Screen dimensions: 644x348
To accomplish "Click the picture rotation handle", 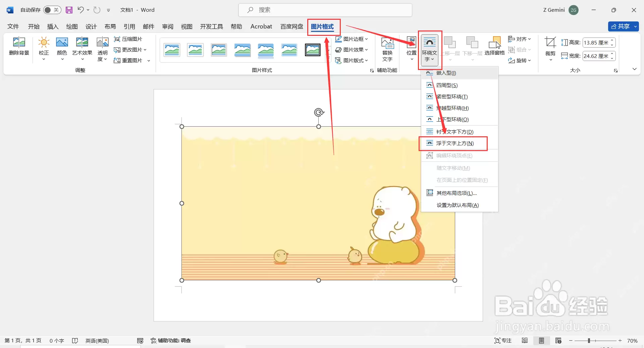I will click(x=319, y=112).
